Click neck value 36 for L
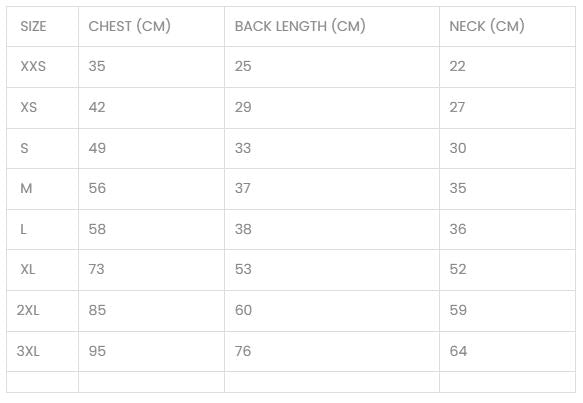This screenshot has width=583, height=403. [458, 229]
